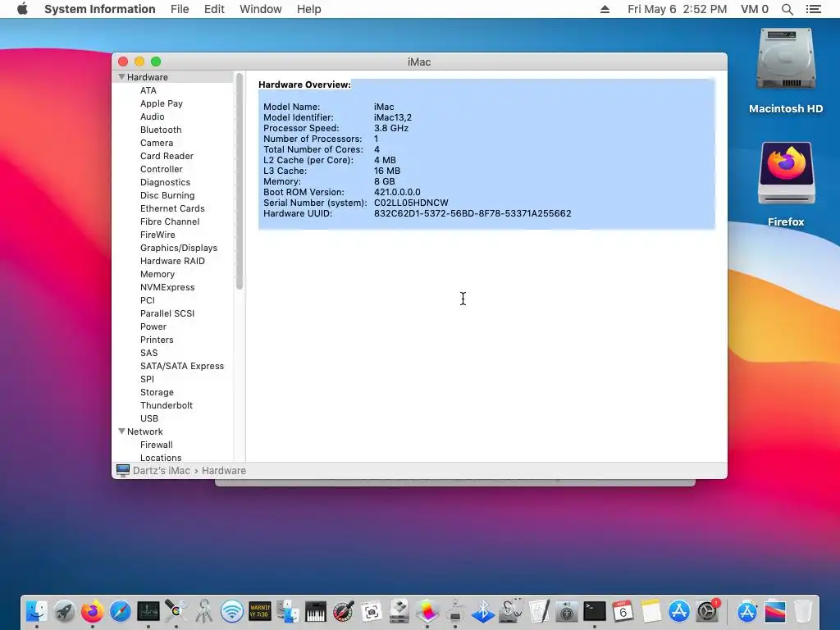Image resolution: width=840 pixels, height=630 pixels.
Task: Click the VM 0 menu bar item
Action: click(x=755, y=9)
